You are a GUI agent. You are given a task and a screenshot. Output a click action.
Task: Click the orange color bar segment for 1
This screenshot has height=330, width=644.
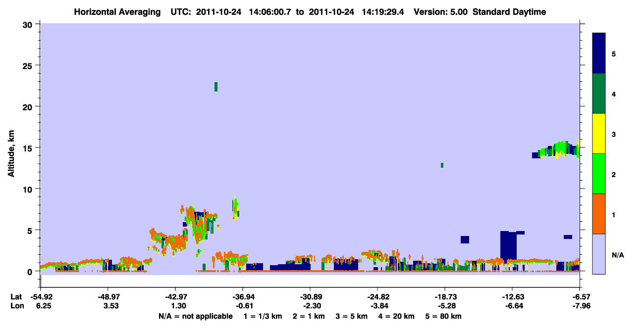[x=599, y=214]
